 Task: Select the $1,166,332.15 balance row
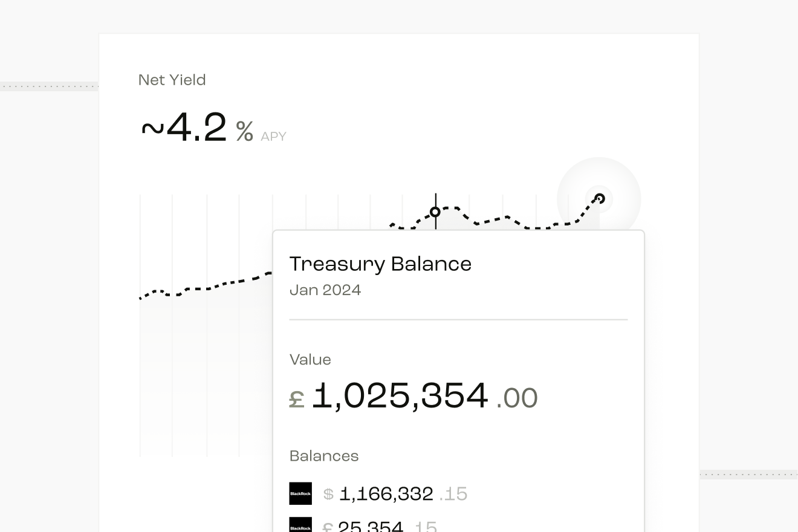(x=378, y=494)
